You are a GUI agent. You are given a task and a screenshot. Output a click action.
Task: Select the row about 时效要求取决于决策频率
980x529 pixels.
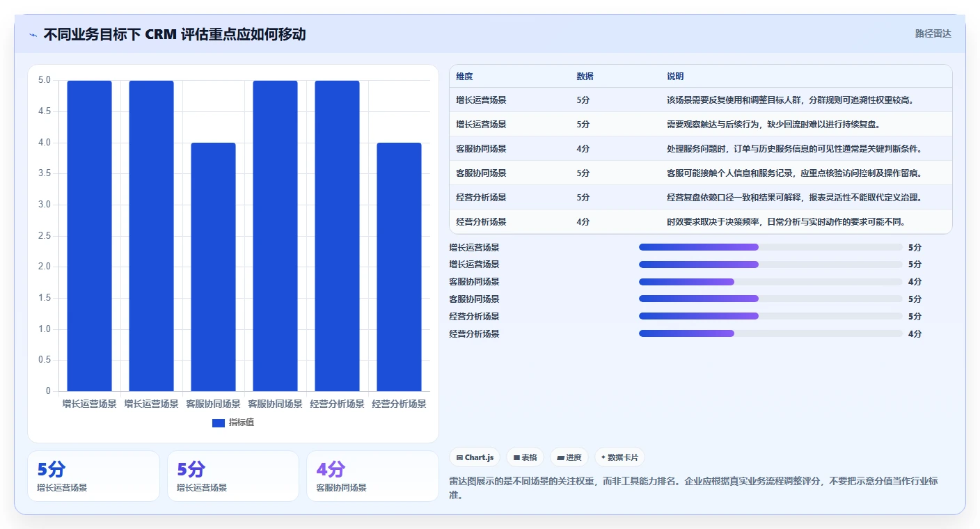[700, 222]
